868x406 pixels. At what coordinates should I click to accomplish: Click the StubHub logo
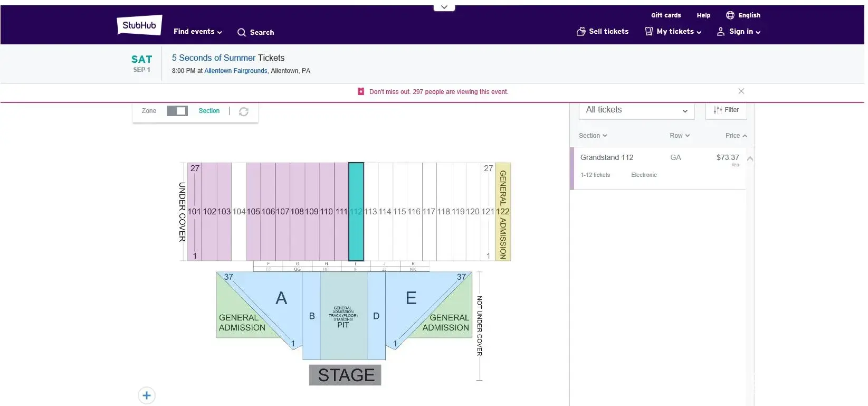[x=139, y=25]
